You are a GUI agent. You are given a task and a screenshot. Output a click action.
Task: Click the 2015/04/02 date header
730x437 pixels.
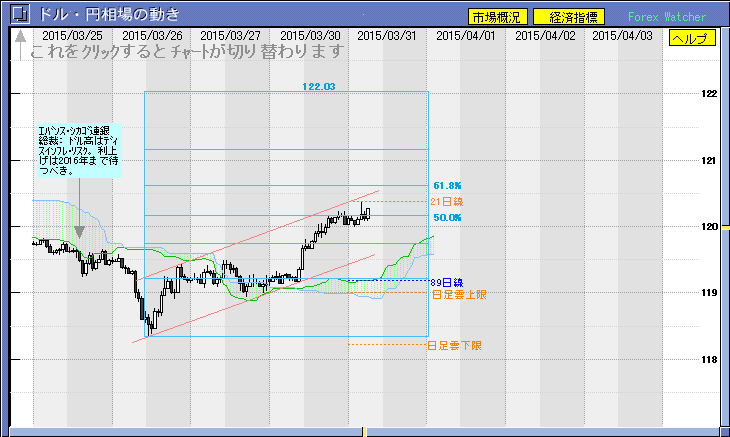point(545,36)
